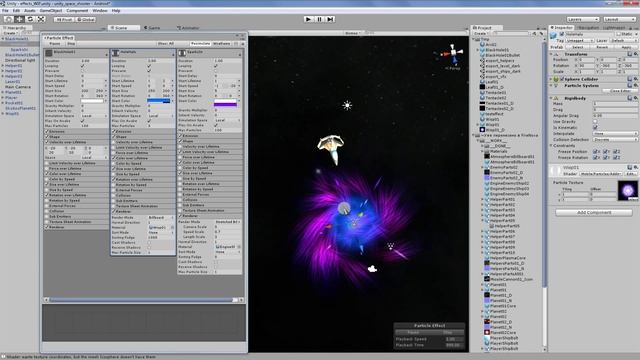Screen dimensions: 640x360
Task: Click the Step frame button
Action: point(330,19)
